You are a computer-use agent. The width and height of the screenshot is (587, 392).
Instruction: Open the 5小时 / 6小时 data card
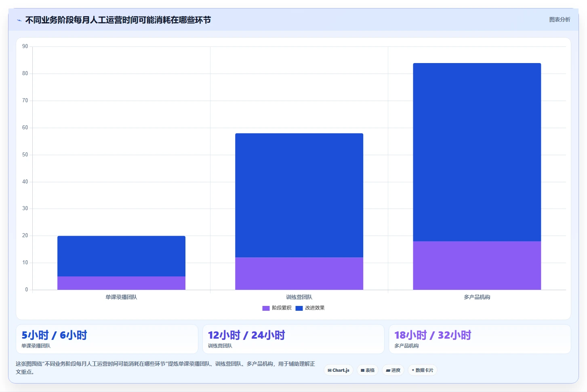click(107, 339)
